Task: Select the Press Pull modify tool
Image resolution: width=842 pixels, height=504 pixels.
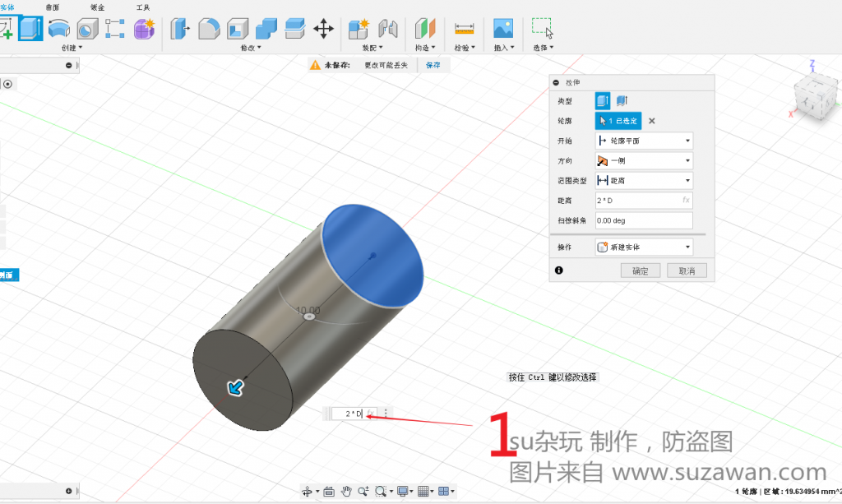Action: click(180, 29)
